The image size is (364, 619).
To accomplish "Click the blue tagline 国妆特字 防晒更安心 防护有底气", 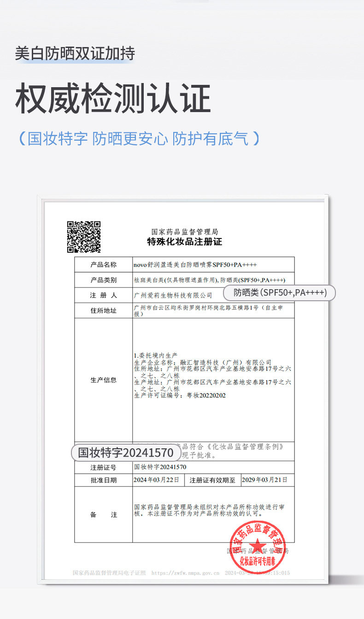I will pos(138,138).
